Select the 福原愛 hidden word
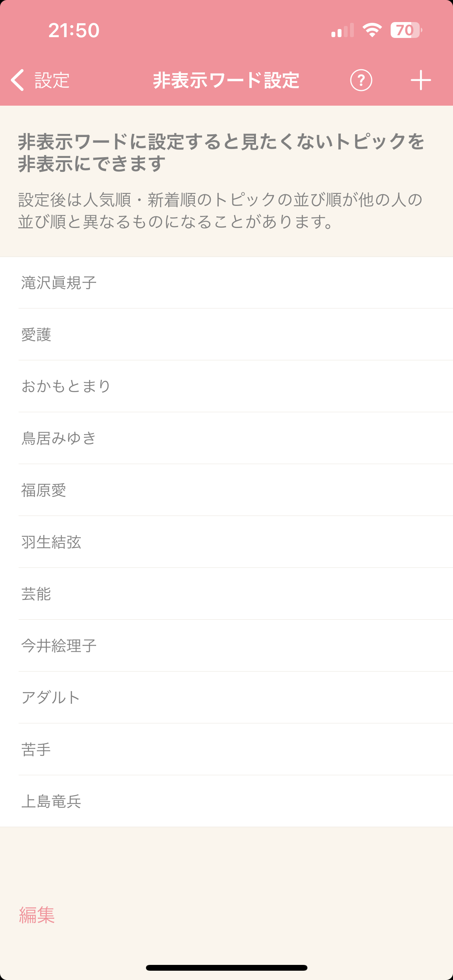The image size is (453, 980). pos(226,490)
